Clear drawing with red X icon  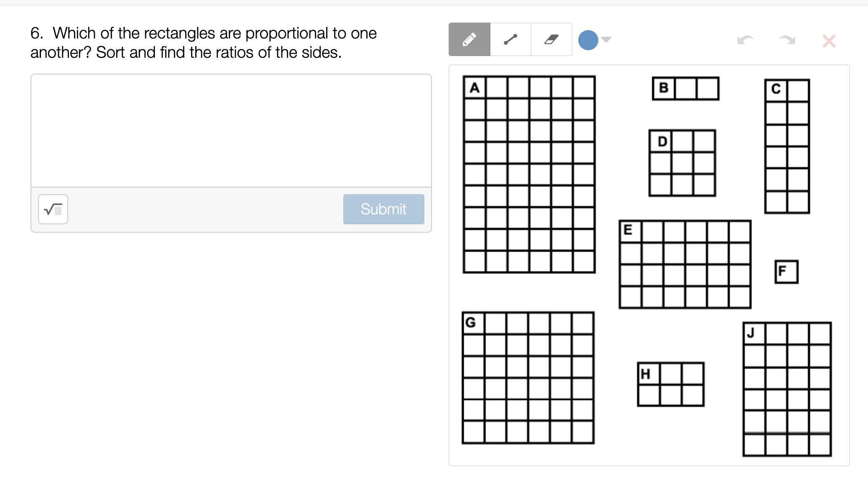point(828,41)
